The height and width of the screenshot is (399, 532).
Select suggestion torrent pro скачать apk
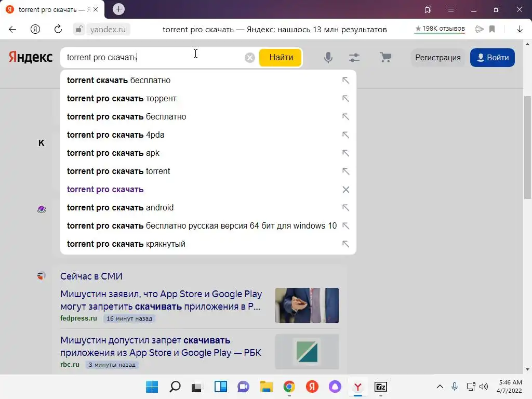[x=208, y=153]
